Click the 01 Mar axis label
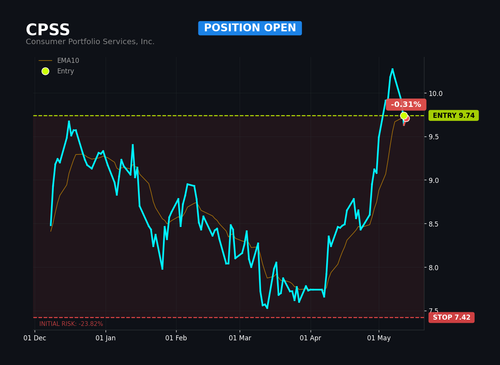Viewport: 500px width, 365px height. click(240, 338)
